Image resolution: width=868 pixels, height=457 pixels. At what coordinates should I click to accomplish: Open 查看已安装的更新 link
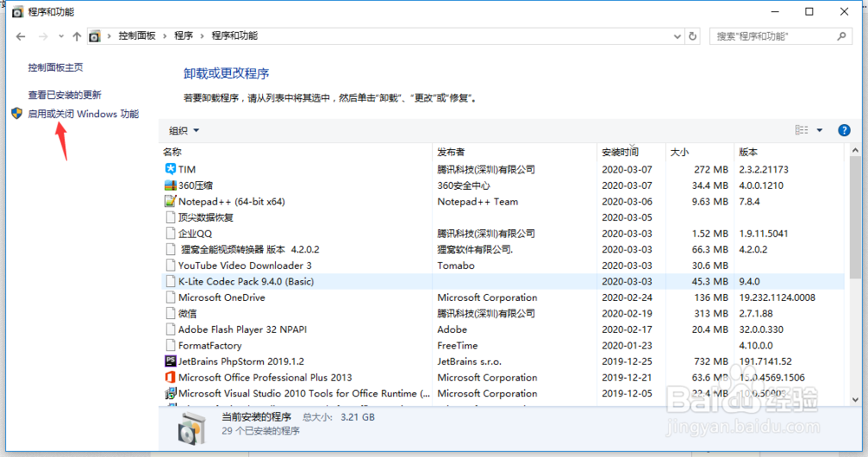pos(65,95)
